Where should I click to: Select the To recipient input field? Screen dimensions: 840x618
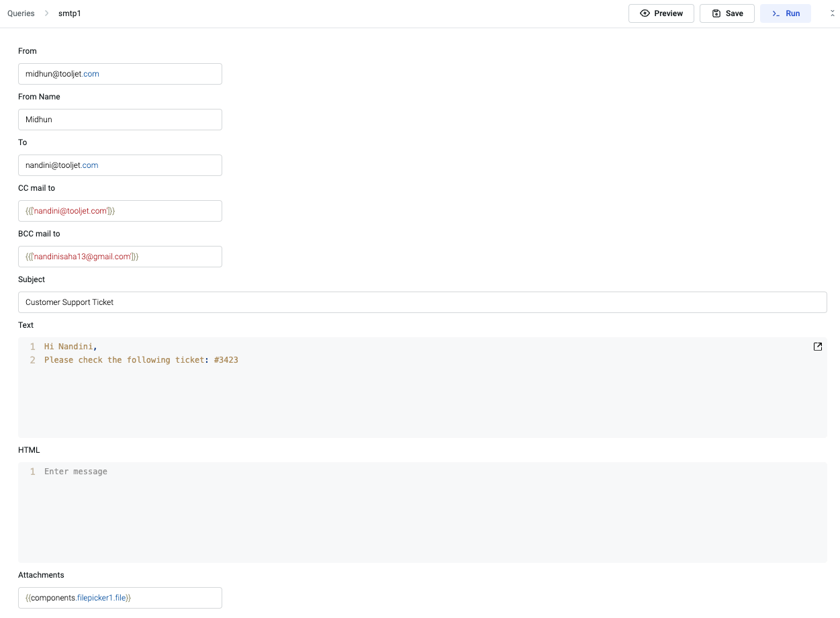120,165
